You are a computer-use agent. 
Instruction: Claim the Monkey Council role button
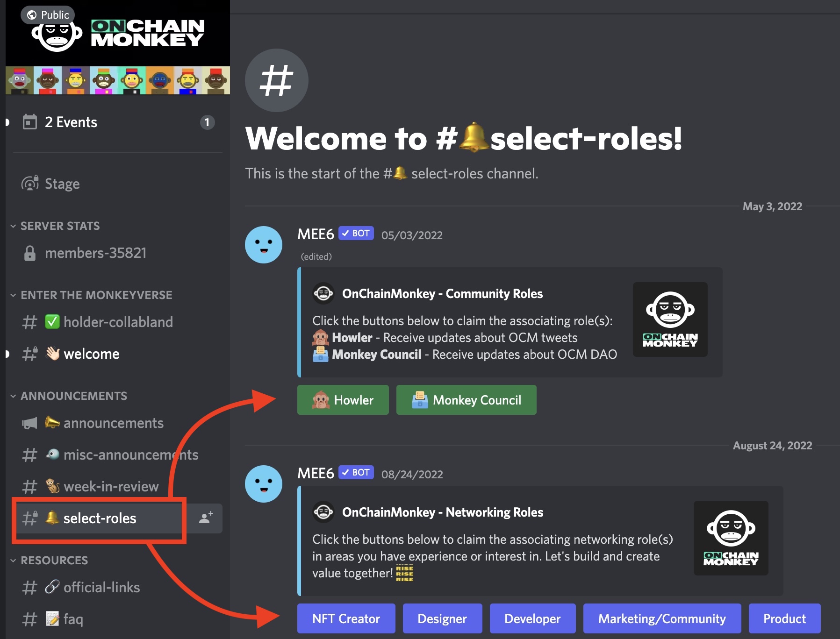(x=467, y=400)
